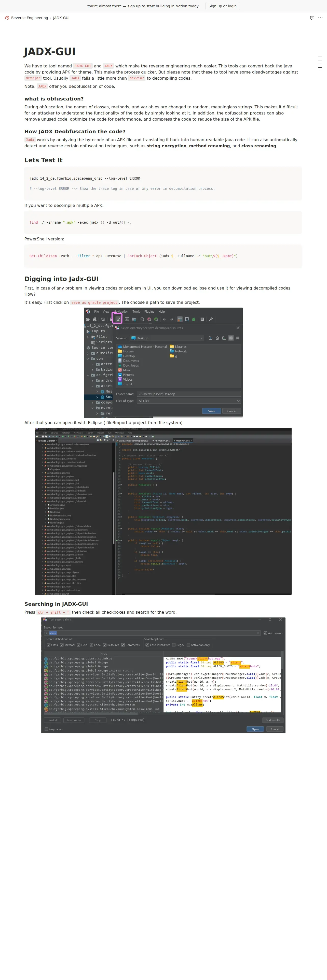Disable the Case-insensitive search option
This screenshot has height=980, width=327.
pos(147,645)
